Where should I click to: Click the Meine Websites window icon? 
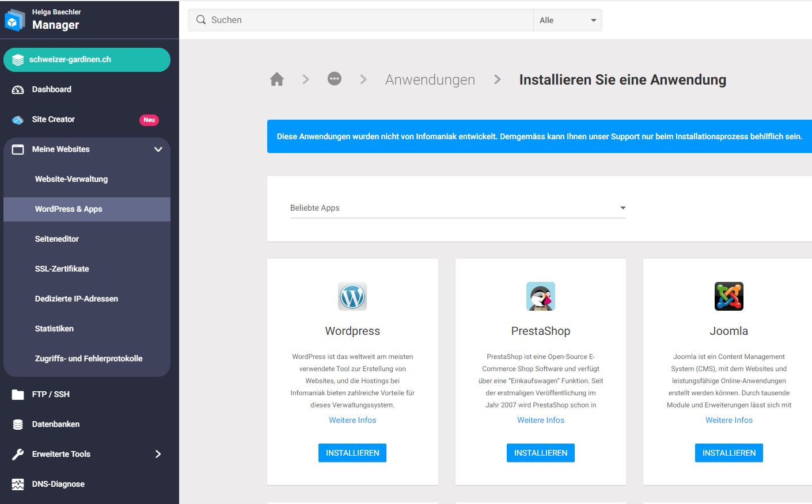(18, 150)
